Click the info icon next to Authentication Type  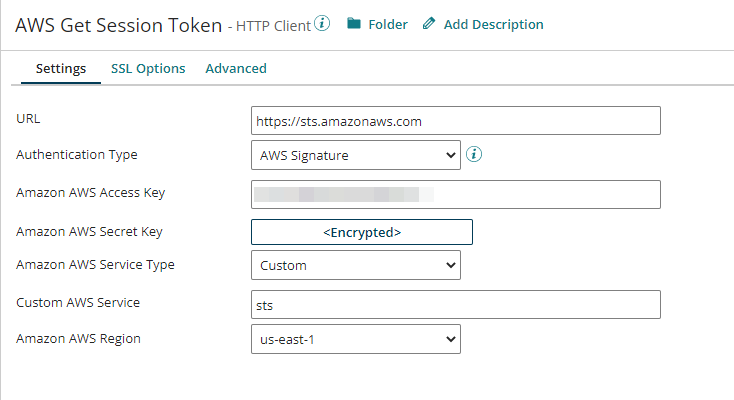(475, 154)
